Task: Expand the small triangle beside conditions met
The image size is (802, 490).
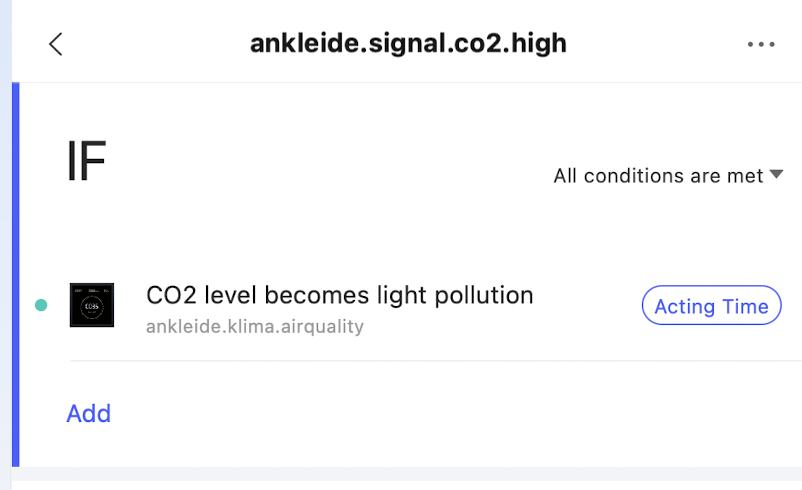Action: [777, 175]
